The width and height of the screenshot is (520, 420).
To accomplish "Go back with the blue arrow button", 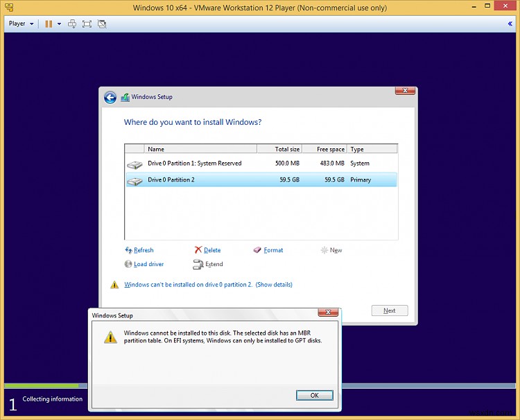I will point(110,98).
